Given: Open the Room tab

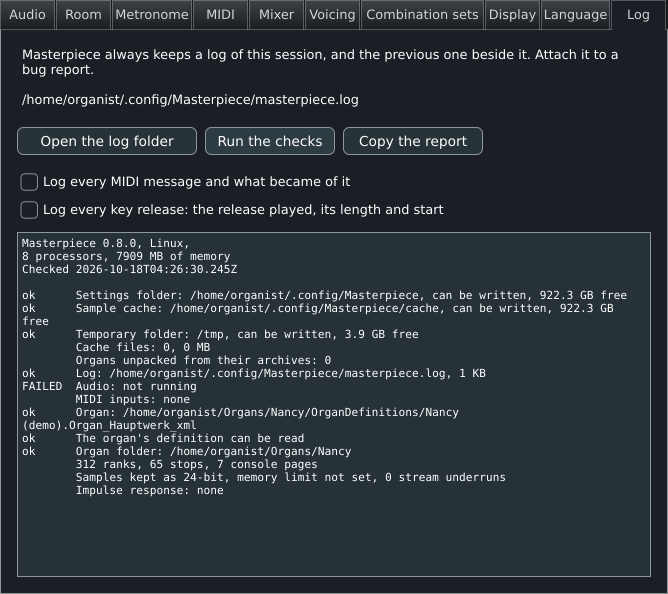Looking at the screenshot, I should 84,15.
